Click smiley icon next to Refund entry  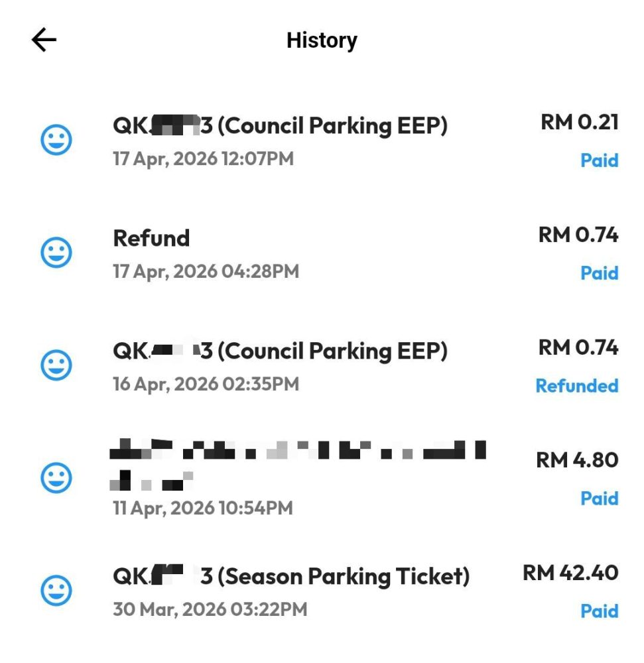(x=57, y=253)
